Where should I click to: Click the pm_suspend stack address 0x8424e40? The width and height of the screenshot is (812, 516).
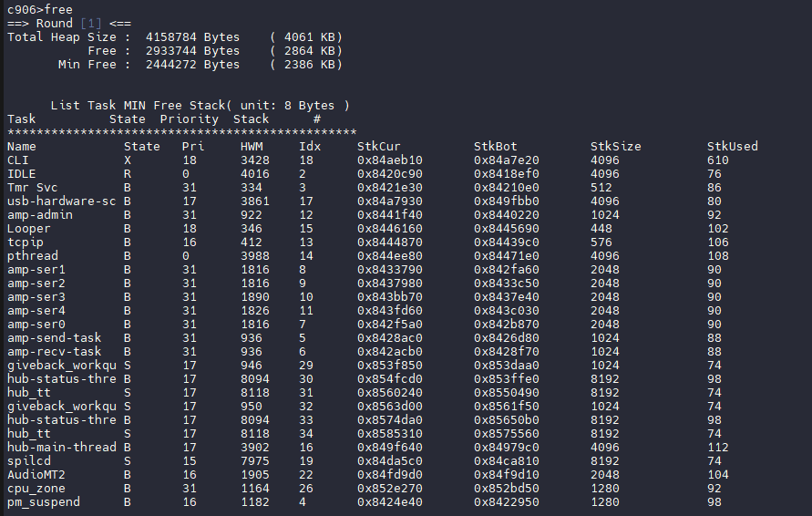tap(389, 502)
